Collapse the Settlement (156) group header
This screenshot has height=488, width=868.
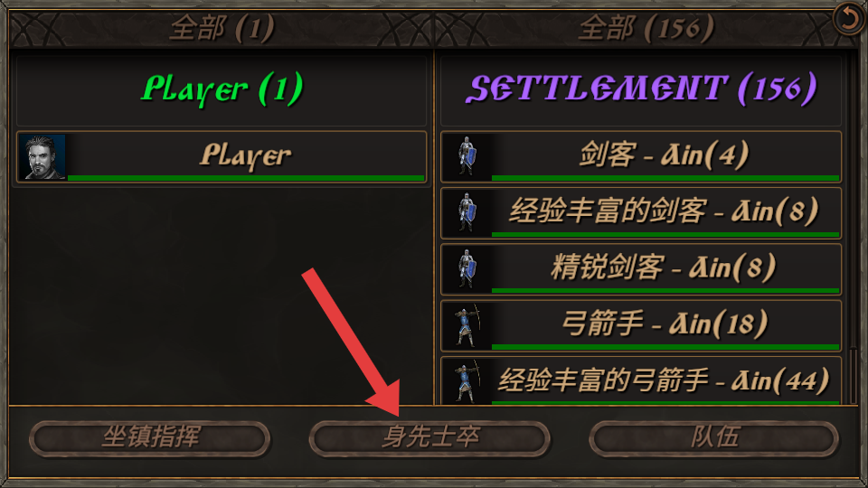pos(641,89)
